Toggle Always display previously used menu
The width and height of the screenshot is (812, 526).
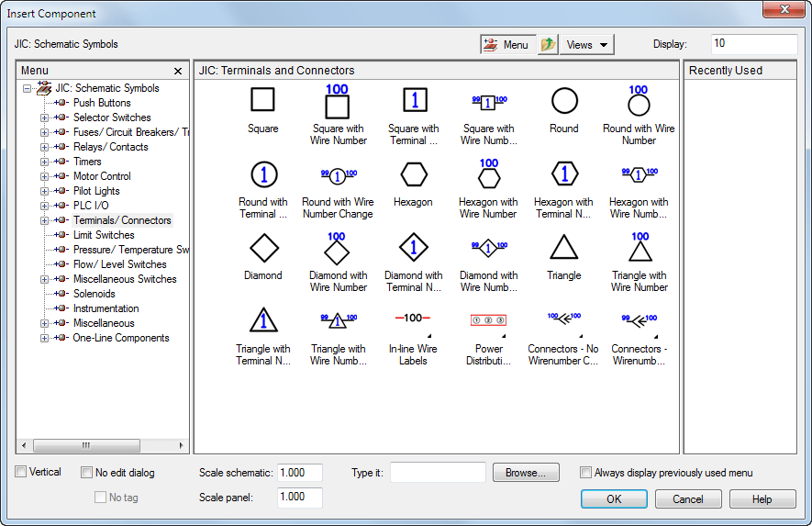tap(586, 473)
